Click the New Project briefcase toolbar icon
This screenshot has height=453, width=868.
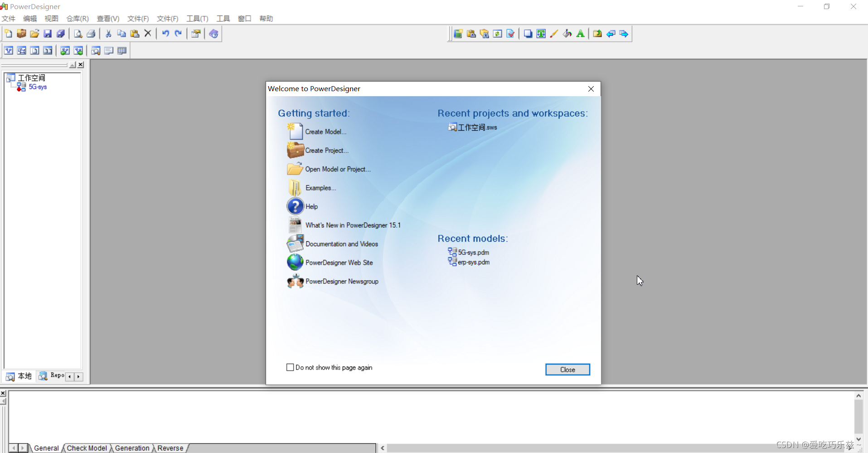pyautogui.click(x=21, y=34)
